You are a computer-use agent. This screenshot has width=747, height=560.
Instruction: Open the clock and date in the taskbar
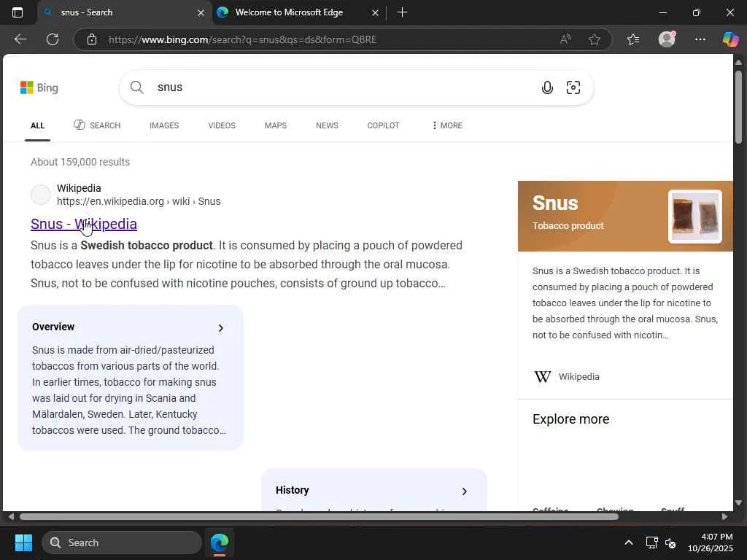711,542
